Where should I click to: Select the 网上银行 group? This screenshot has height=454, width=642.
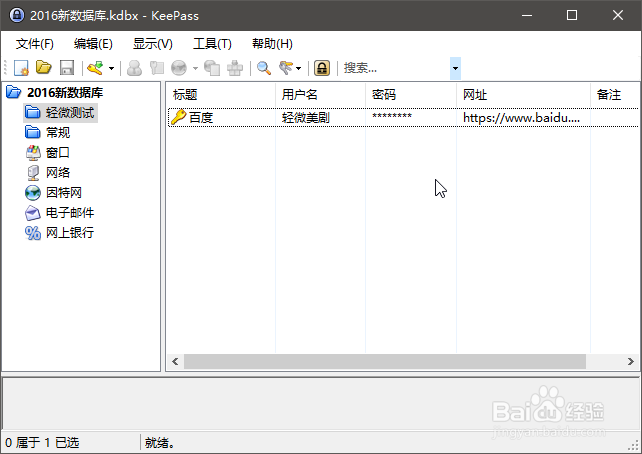click(x=70, y=233)
